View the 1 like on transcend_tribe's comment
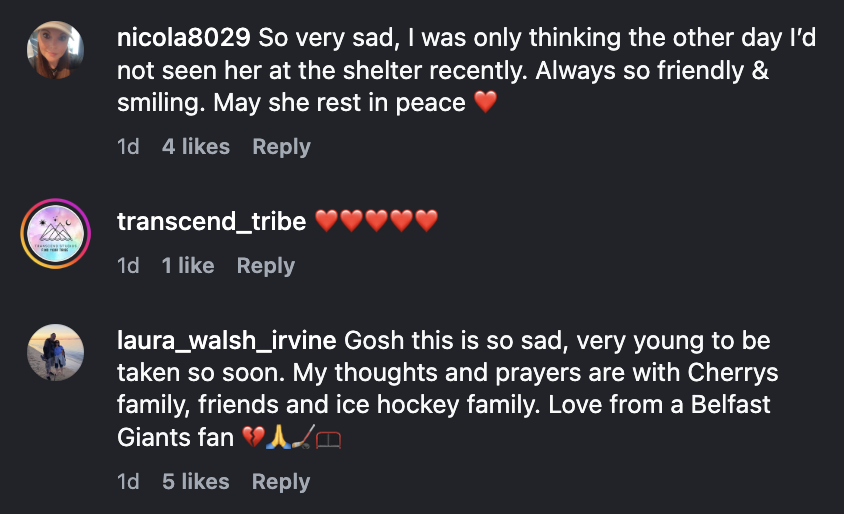The width and height of the screenshot is (844, 514). (x=188, y=266)
